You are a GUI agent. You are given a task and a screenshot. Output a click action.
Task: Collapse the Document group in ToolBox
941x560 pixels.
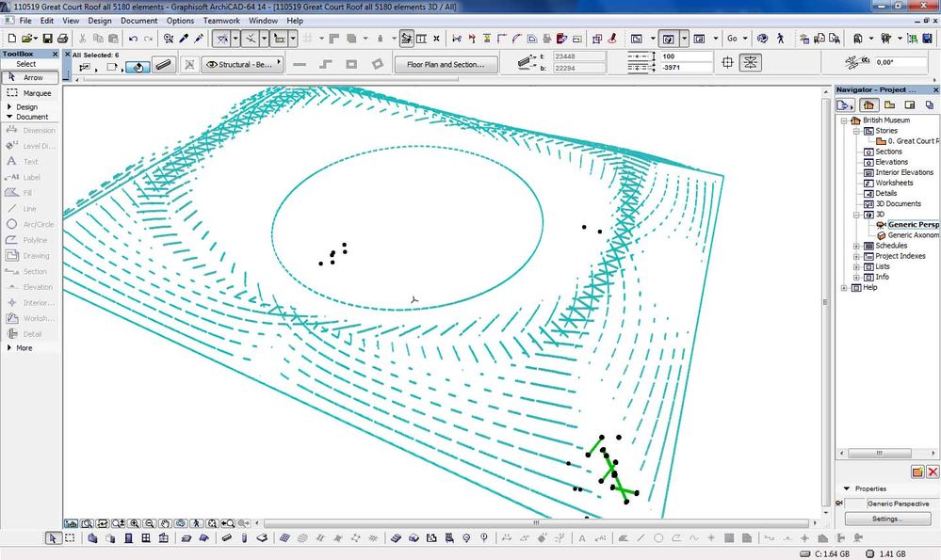coord(9,117)
